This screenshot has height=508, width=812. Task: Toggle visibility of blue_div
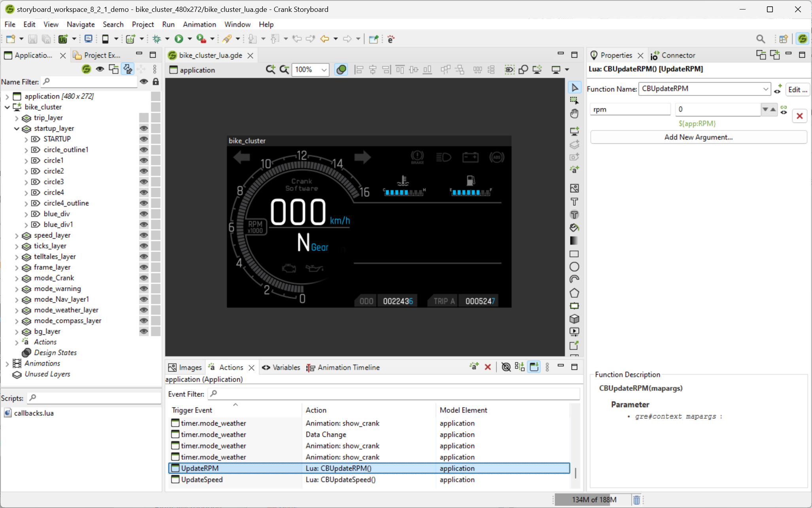coord(144,214)
